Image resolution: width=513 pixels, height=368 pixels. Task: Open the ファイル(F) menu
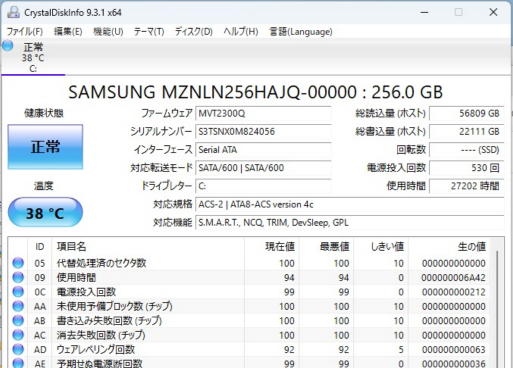[x=25, y=32]
